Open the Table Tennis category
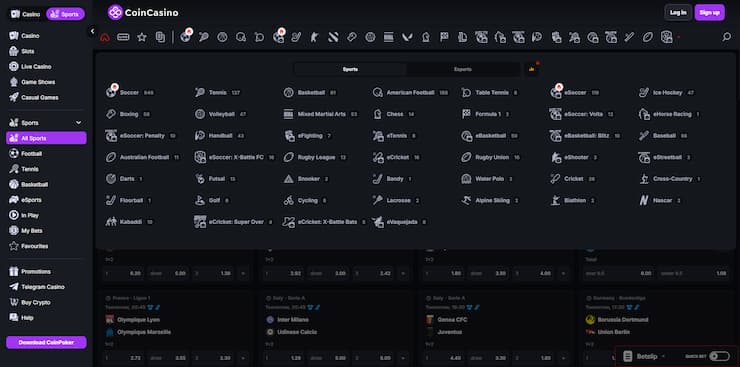 tap(490, 92)
